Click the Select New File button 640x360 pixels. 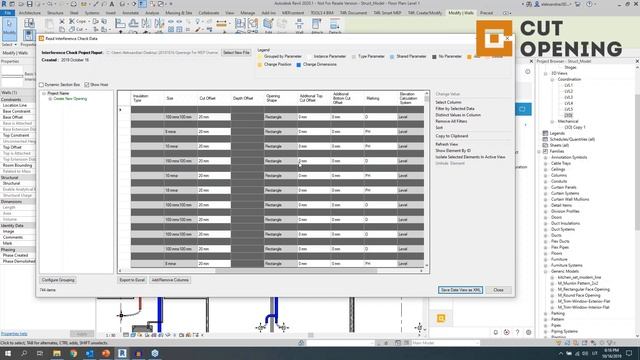pos(236,53)
